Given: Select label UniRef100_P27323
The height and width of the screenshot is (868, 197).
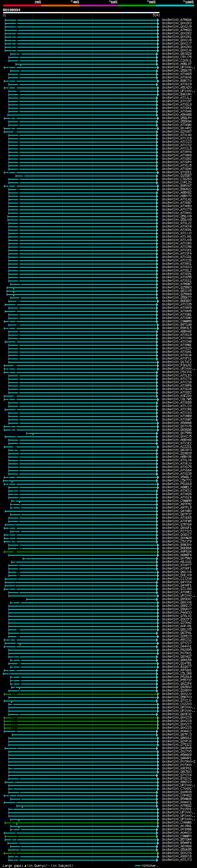Looking at the screenshot, I should click(176, 531).
